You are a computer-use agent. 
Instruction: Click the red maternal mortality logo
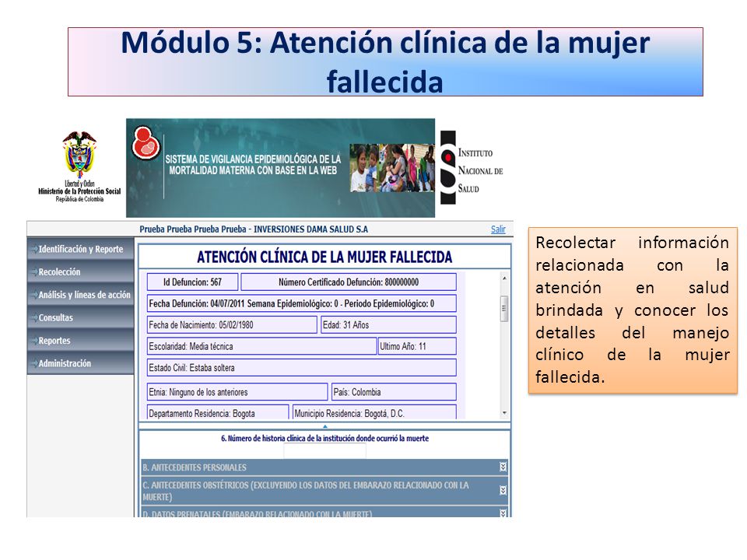click(146, 143)
